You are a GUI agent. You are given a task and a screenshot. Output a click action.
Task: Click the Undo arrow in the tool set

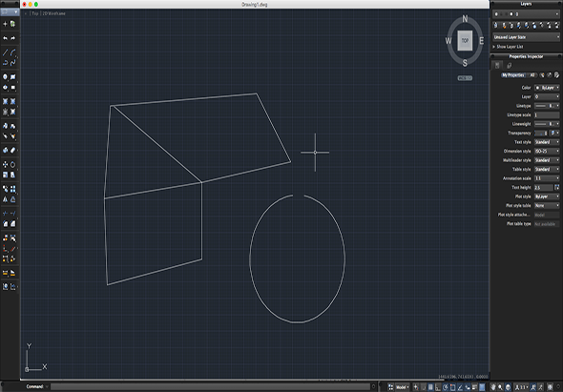pyautogui.click(x=5, y=38)
